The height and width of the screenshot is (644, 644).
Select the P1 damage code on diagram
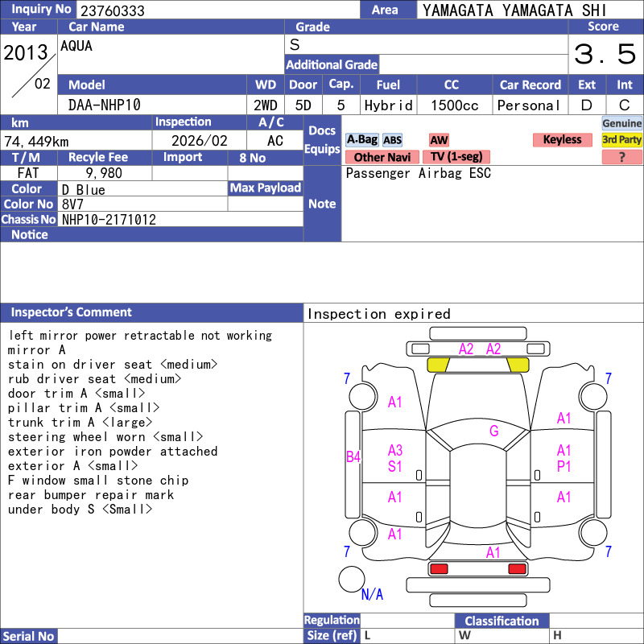563,466
